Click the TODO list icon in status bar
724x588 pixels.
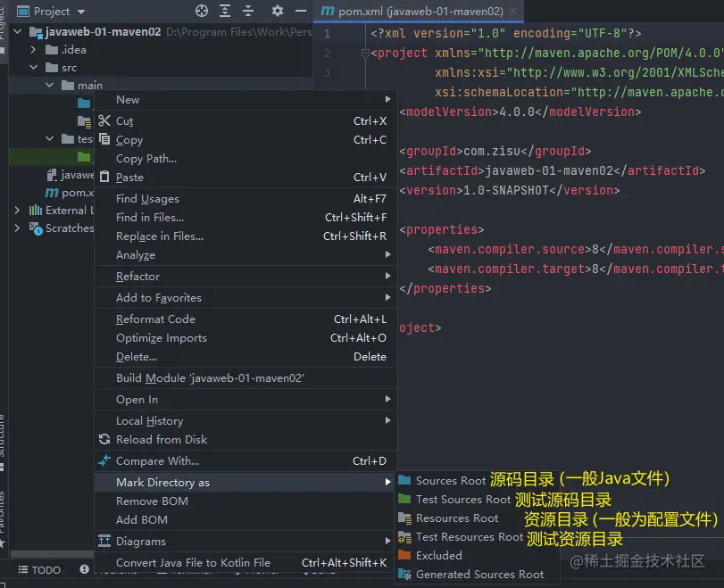pyautogui.click(x=23, y=569)
